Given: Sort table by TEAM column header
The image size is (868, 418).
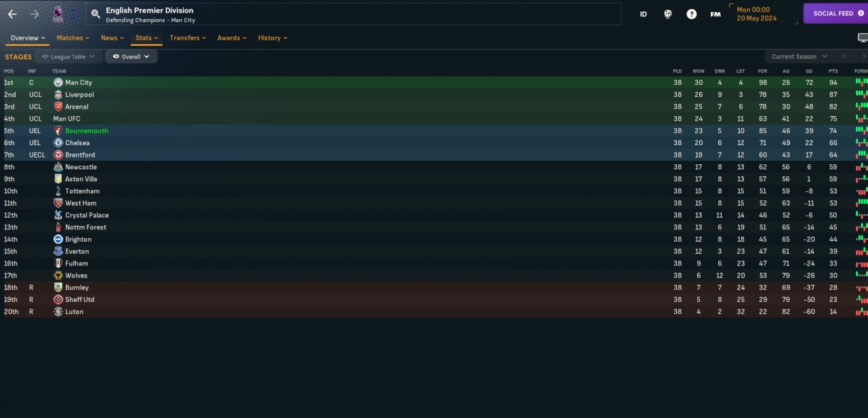Looking at the screenshot, I should point(60,71).
